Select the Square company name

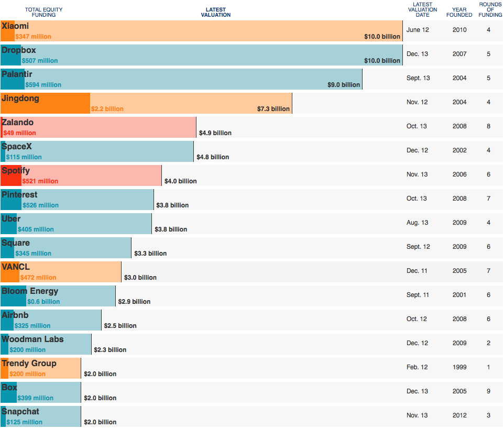tap(15, 243)
